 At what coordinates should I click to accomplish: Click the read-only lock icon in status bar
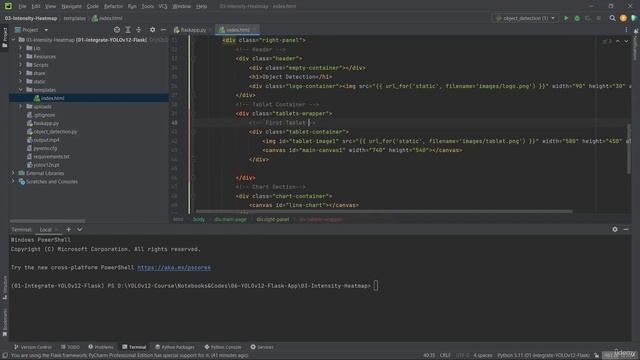click(x=596, y=356)
